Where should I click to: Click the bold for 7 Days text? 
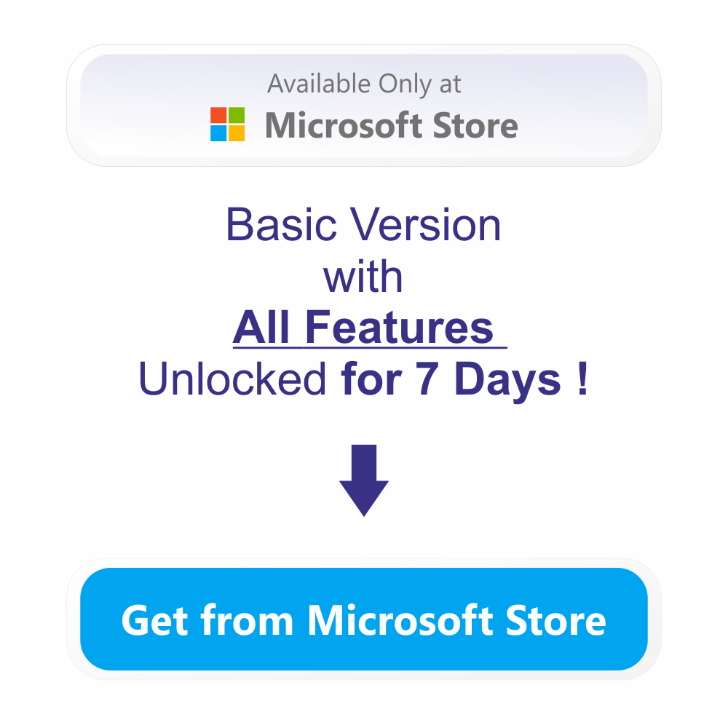coord(451,380)
